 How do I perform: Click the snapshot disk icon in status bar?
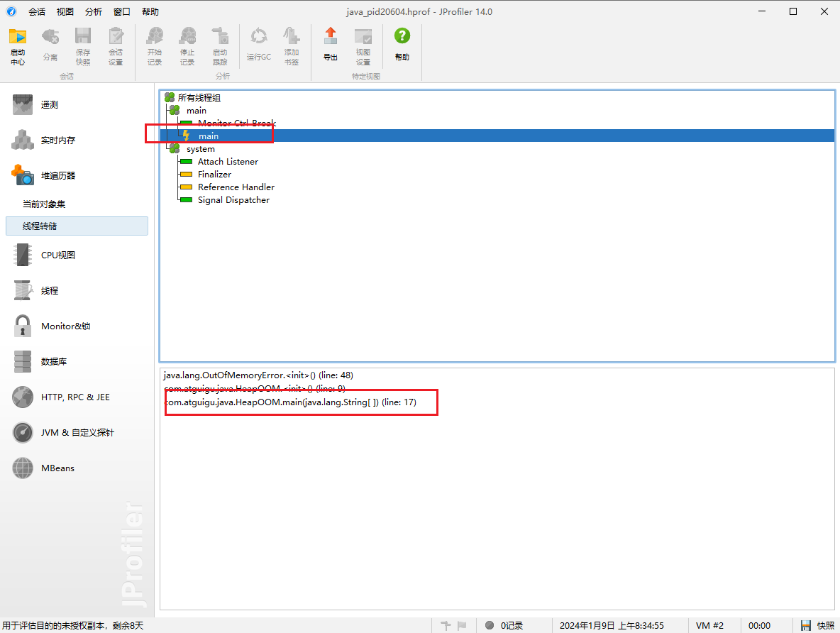pos(806,625)
